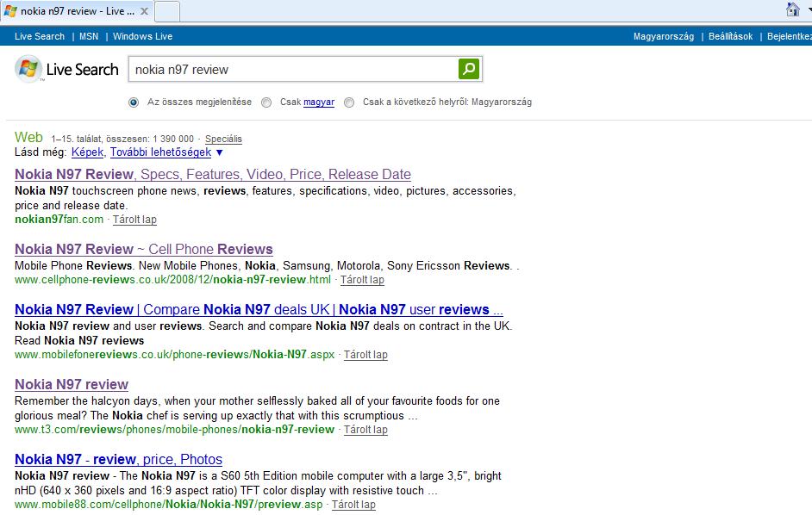This screenshot has width=812, height=515.
Task: Click the 'További lehetőségek' link
Action: tap(160, 152)
